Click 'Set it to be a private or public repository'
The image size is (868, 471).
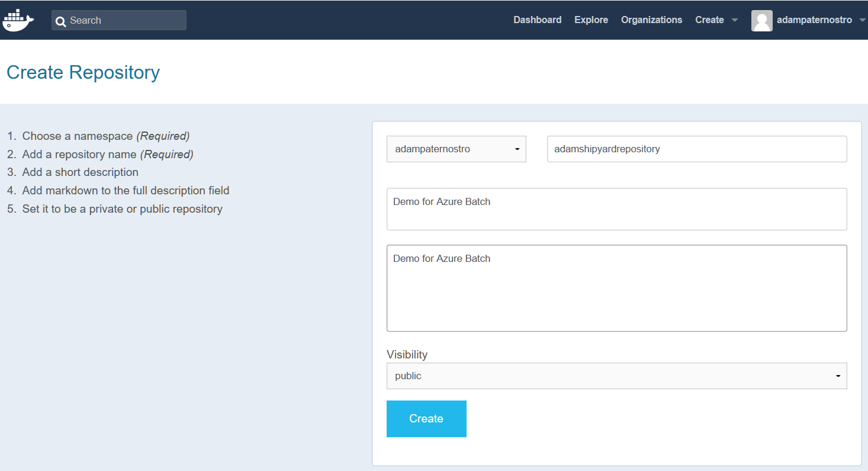click(123, 209)
